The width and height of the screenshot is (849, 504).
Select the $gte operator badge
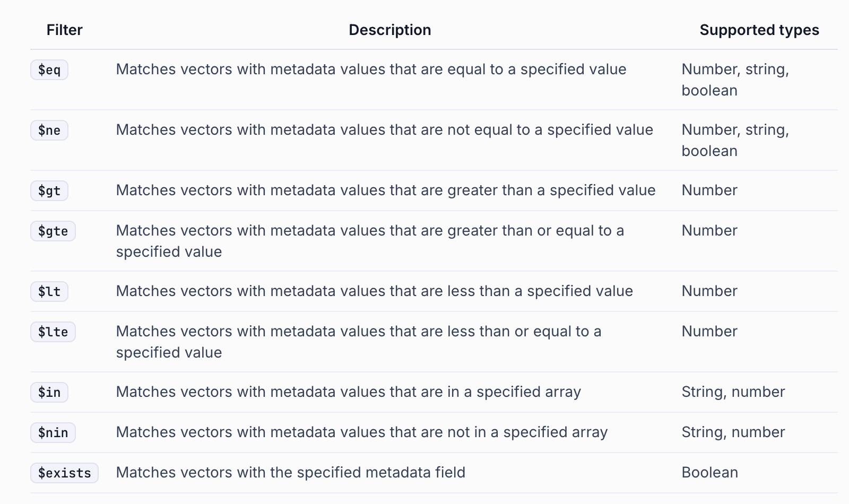pos(53,231)
